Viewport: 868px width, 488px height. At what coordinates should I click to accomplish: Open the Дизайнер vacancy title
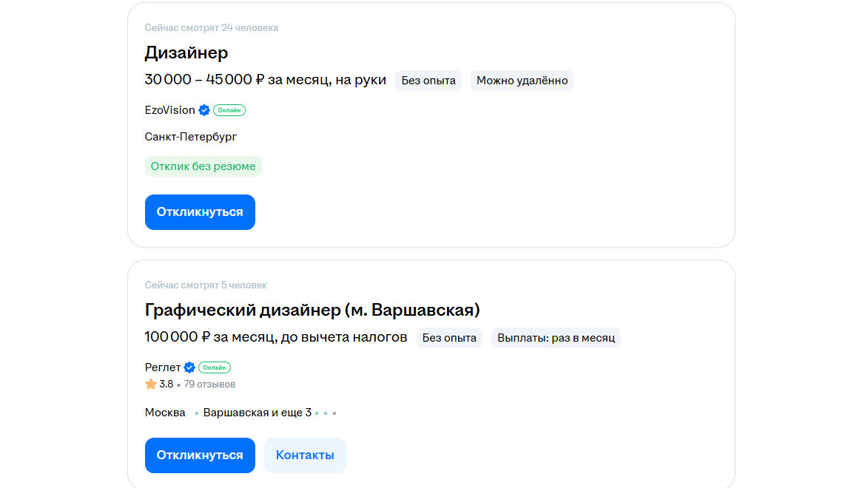pos(186,52)
